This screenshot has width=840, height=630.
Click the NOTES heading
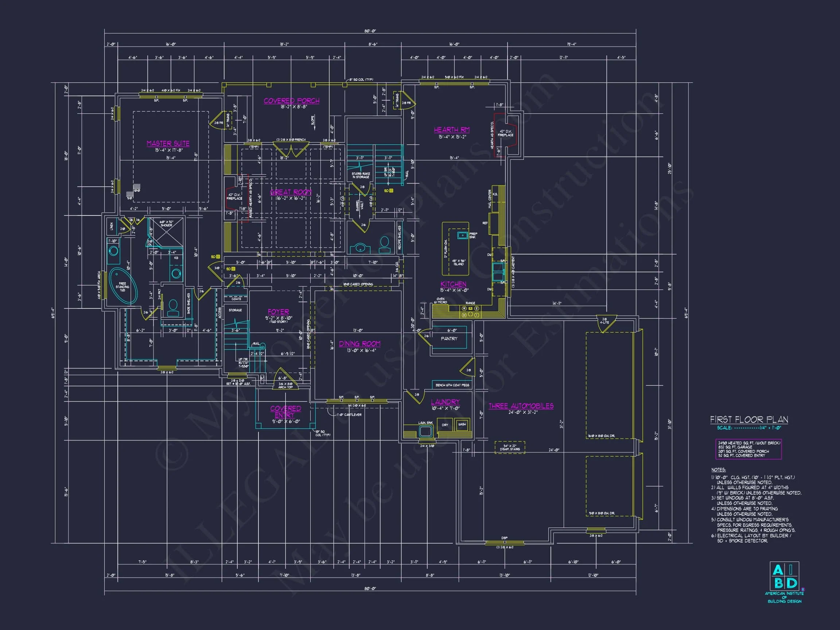tap(719, 470)
